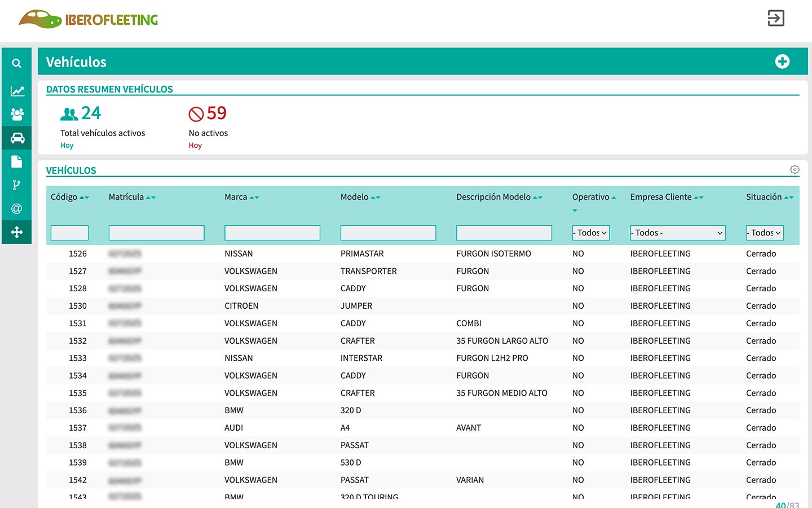
Task: Focus the Código filter input
Action: 69,233
